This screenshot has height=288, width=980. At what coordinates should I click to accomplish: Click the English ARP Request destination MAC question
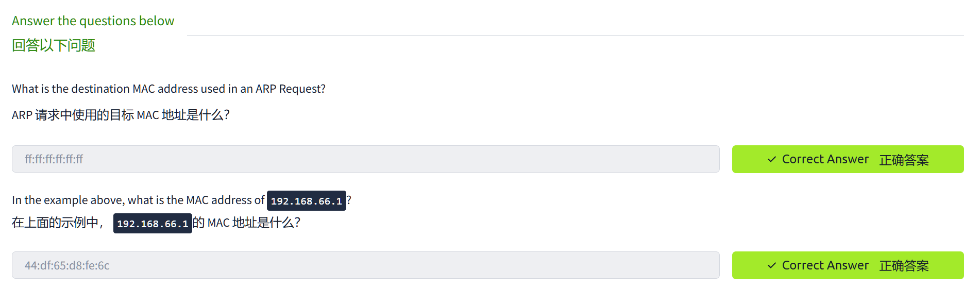tap(168, 89)
